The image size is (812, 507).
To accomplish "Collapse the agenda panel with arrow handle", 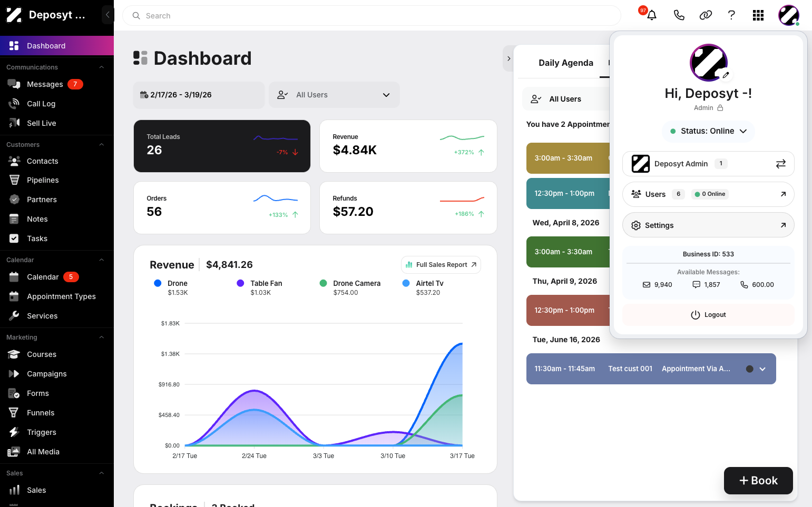I will [508, 58].
